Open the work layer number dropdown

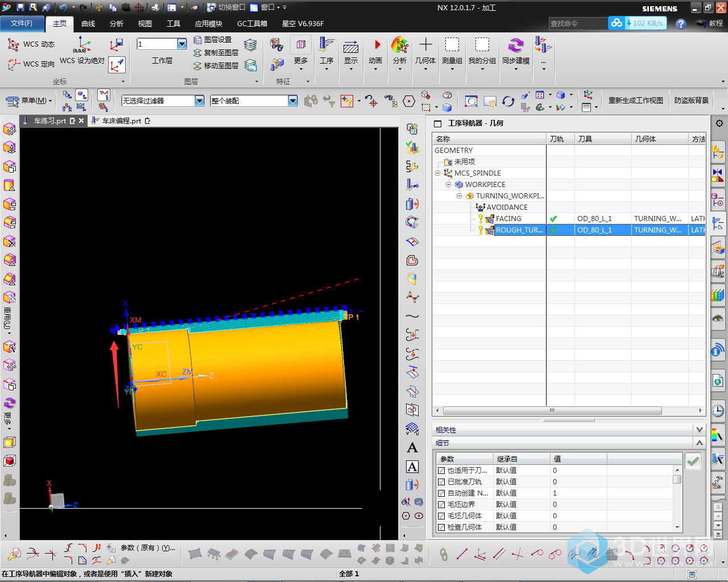click(182, 44)
